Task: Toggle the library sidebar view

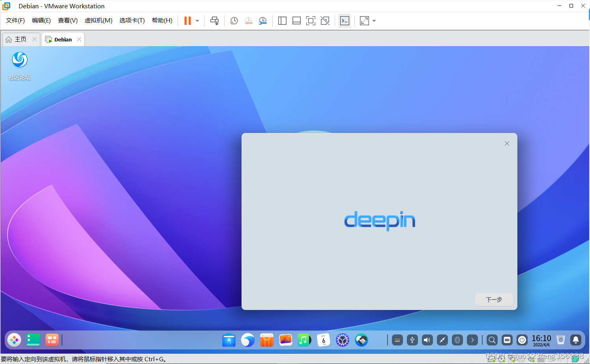Action: (x=282, y=21)
